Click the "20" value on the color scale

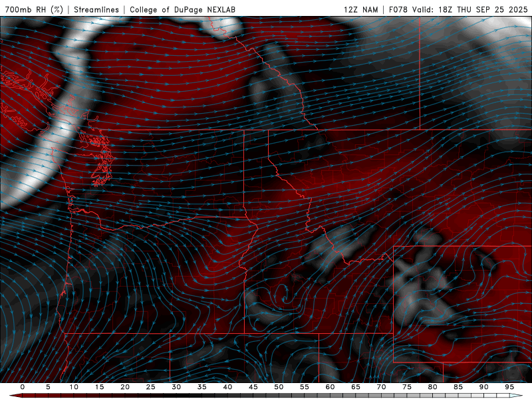coord(125,387)
